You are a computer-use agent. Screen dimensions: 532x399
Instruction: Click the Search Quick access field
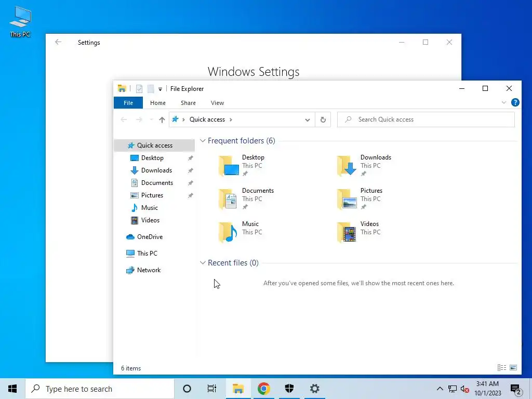(x=426, y=119)
